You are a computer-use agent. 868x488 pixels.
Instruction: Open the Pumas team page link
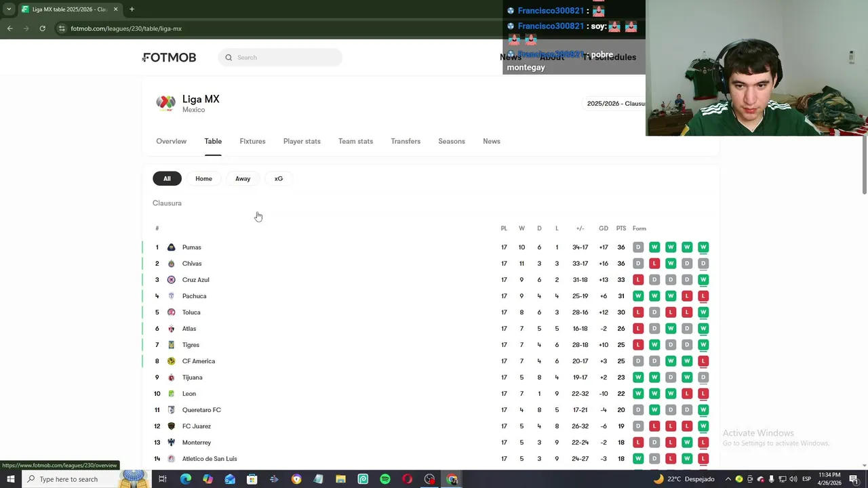point(192,247)
